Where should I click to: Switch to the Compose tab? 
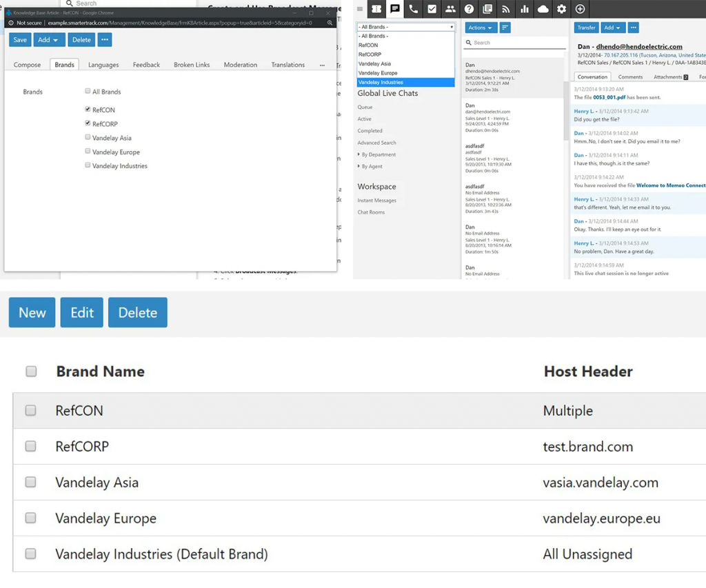(27, 65)
